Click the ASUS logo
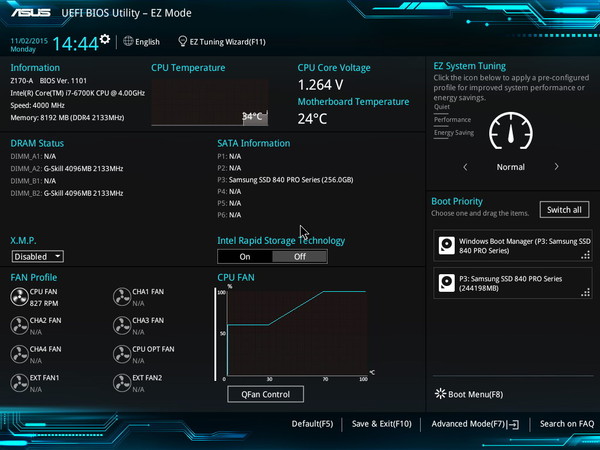This screenshot has width=600, height=450. (x=31, y=13)
